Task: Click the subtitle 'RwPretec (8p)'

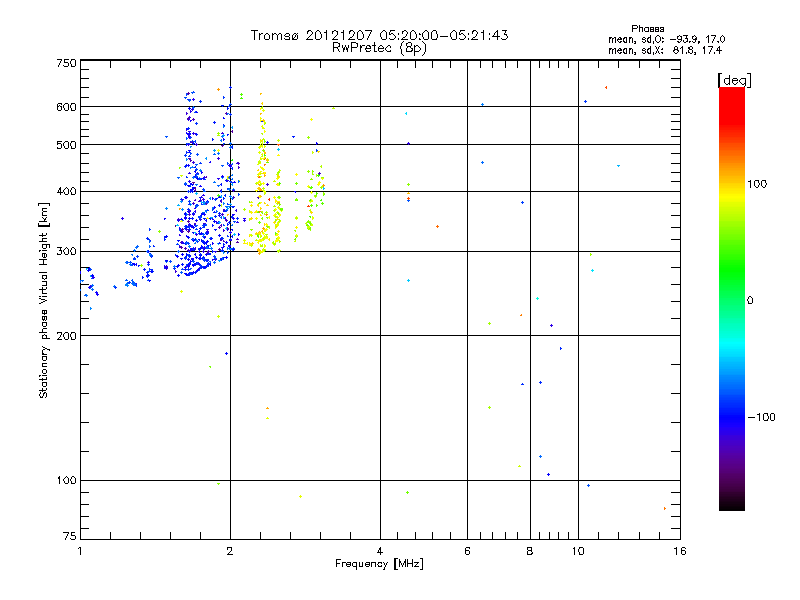Action: click(x=379, y=48)
